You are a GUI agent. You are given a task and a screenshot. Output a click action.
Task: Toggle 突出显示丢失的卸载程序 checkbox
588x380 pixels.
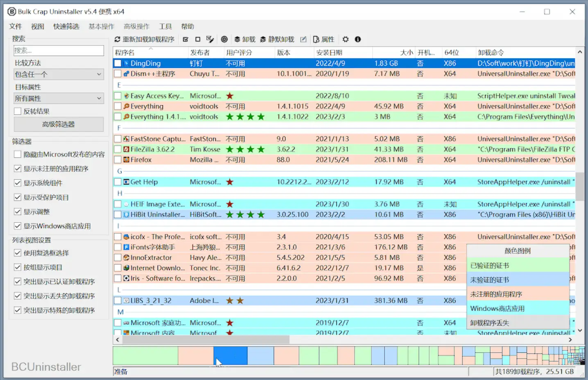coord(18,296)
